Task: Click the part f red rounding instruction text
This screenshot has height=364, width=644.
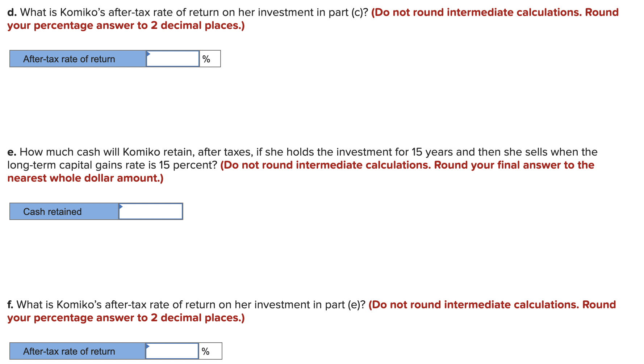Action: point(492,305)
